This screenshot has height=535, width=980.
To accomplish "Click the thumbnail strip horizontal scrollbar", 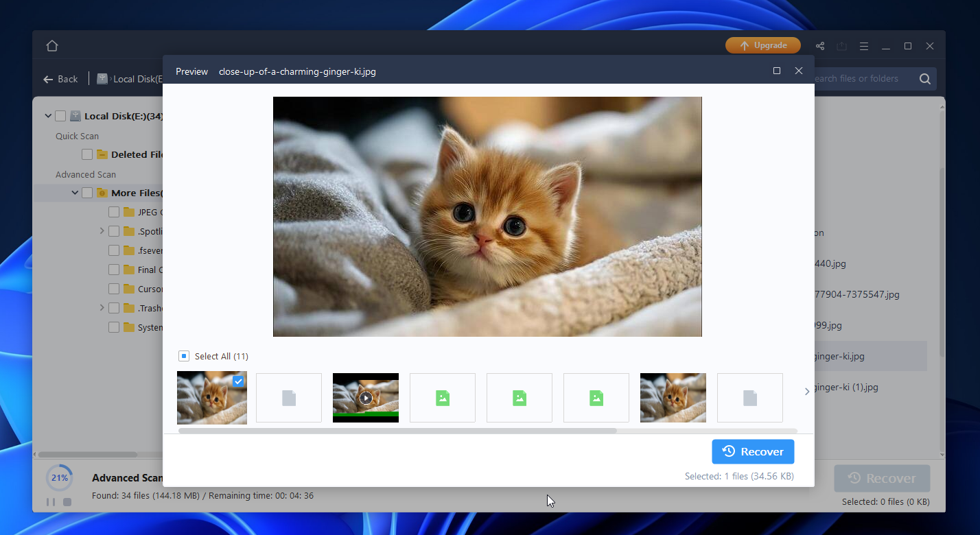I will [x=398, y=431].
